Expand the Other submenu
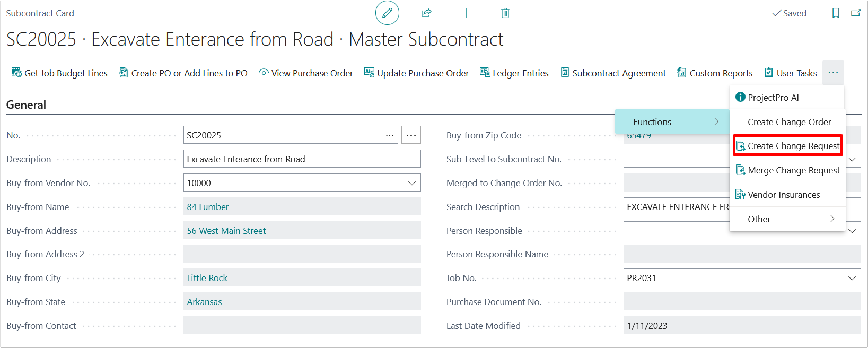 (787, 219)
